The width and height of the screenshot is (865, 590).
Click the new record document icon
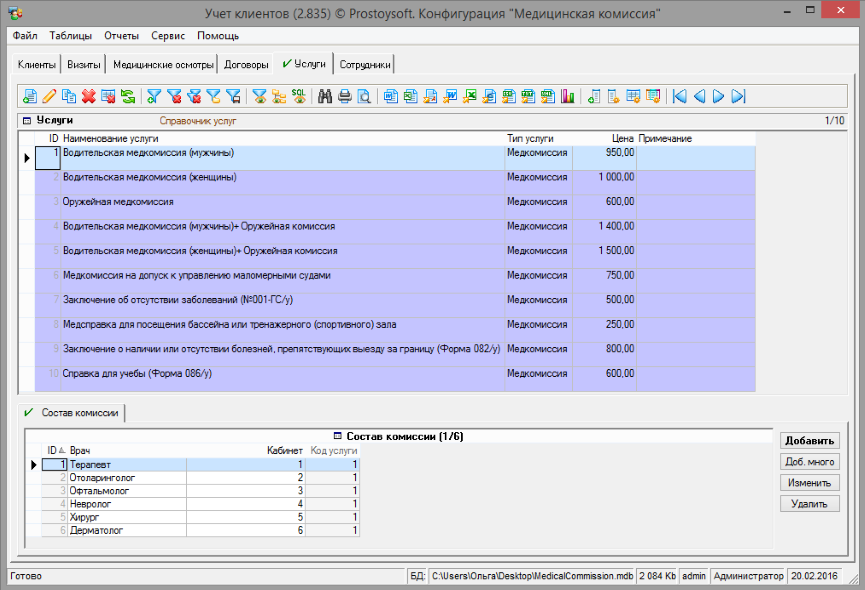30,97
